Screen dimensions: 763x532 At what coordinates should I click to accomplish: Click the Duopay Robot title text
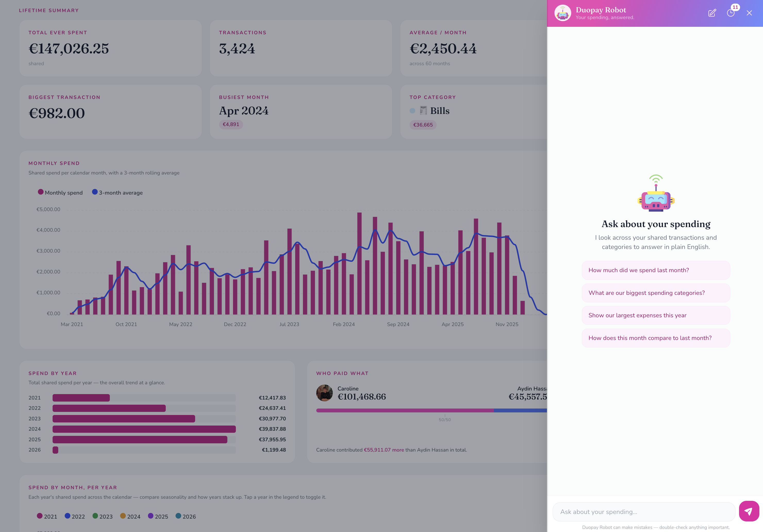click(601, 10)
